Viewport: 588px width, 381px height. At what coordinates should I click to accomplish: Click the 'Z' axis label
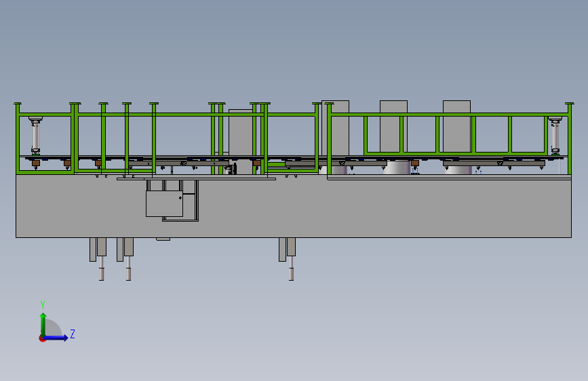point(73,334)
